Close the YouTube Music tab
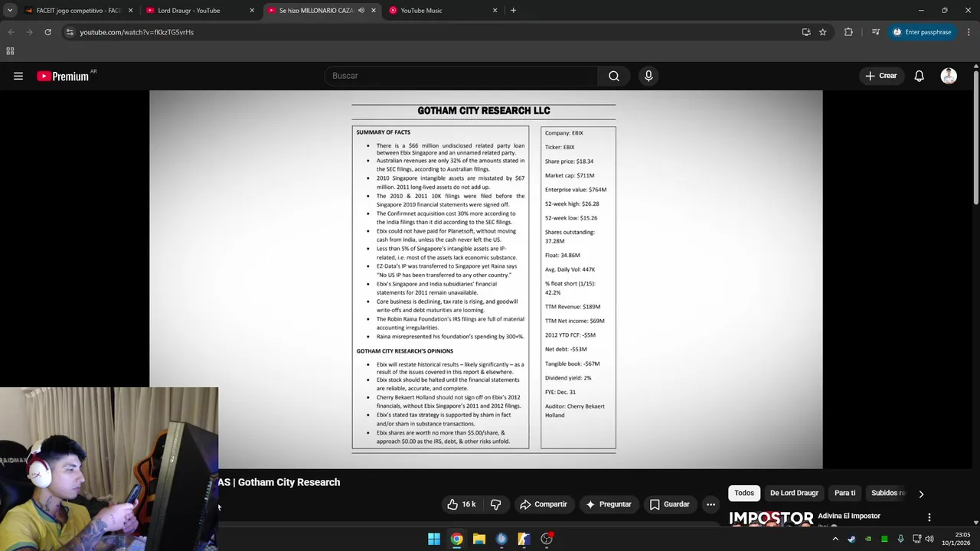The image size is (980, 551). 495,11
